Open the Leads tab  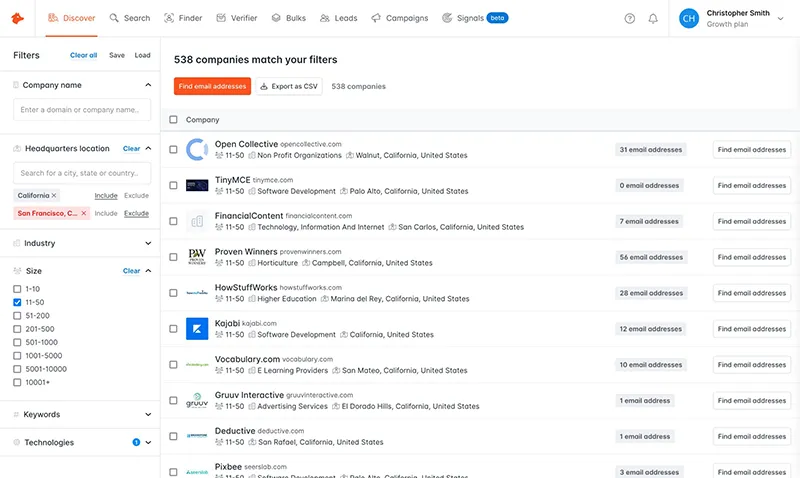tap(338, 18)
